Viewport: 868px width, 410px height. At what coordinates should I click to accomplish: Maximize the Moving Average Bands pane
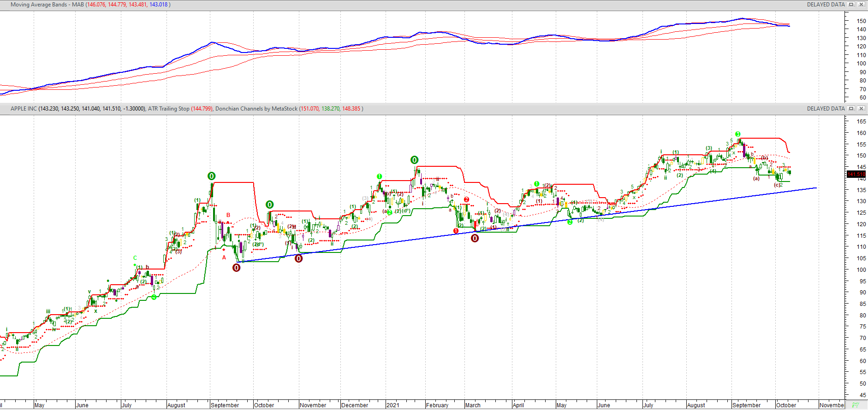[x=851, y=5]
